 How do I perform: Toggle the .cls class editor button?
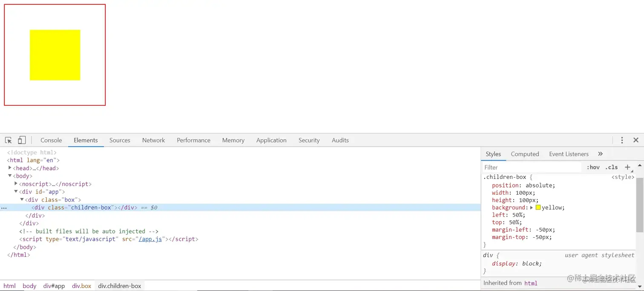coord(611,167)
